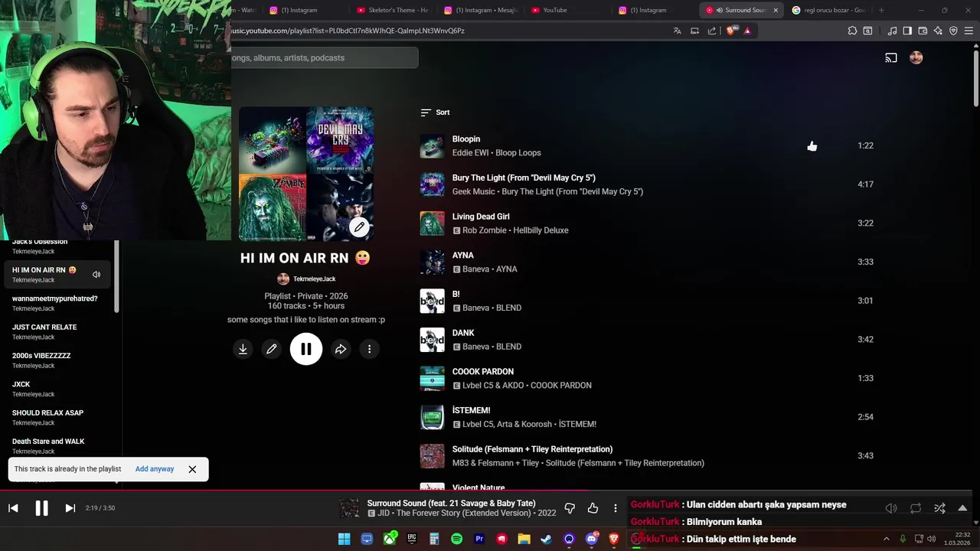Screen dimensions: 980x551
Task: Open Steam from the Windows taskbar
Action: coord(546,539)
